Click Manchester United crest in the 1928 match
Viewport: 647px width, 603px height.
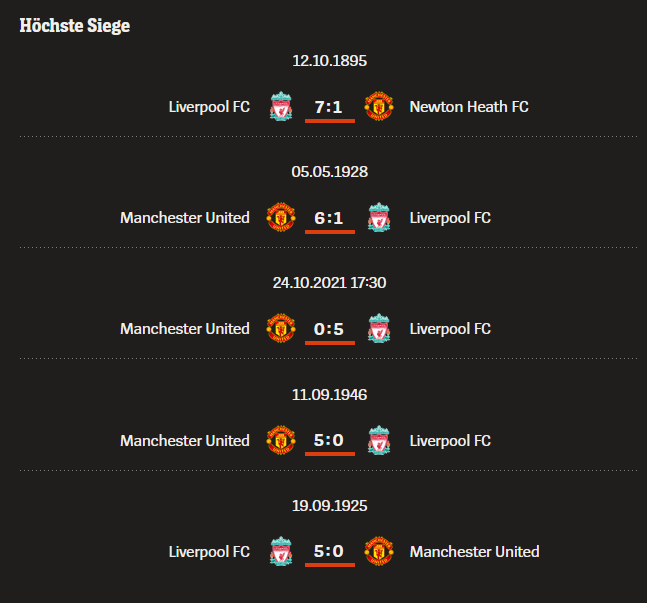(x=281, y=217)
